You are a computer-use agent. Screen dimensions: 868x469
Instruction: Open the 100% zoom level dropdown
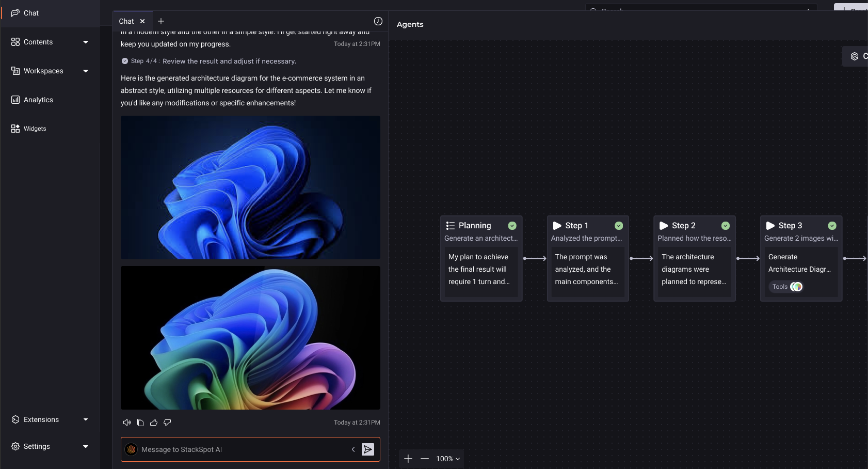(447, 459)
